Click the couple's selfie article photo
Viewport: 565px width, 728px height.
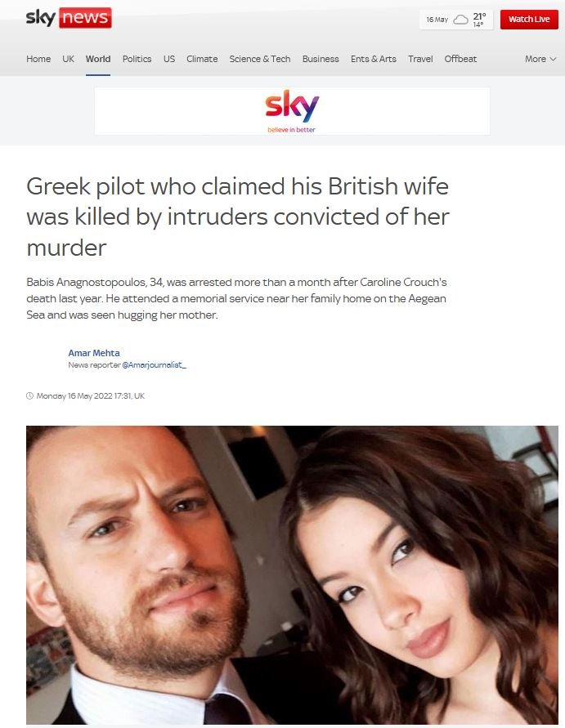292,574
